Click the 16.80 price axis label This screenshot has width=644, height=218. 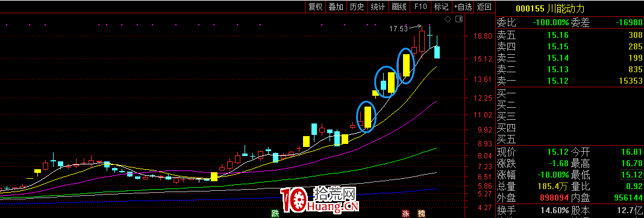point(482,36)
